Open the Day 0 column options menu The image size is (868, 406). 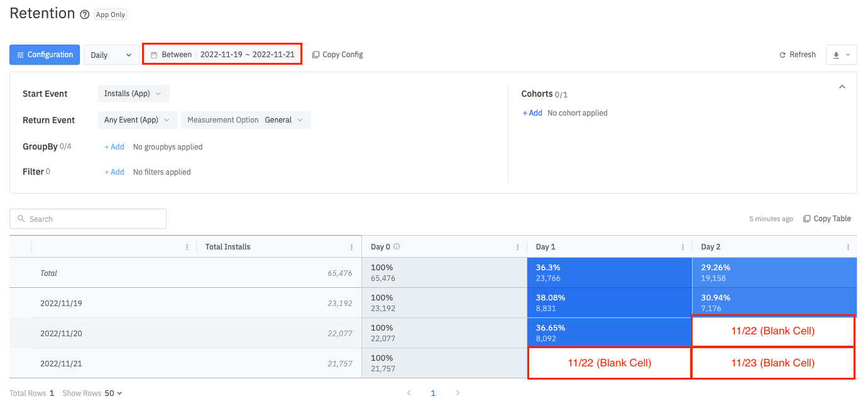pos(517,247)
